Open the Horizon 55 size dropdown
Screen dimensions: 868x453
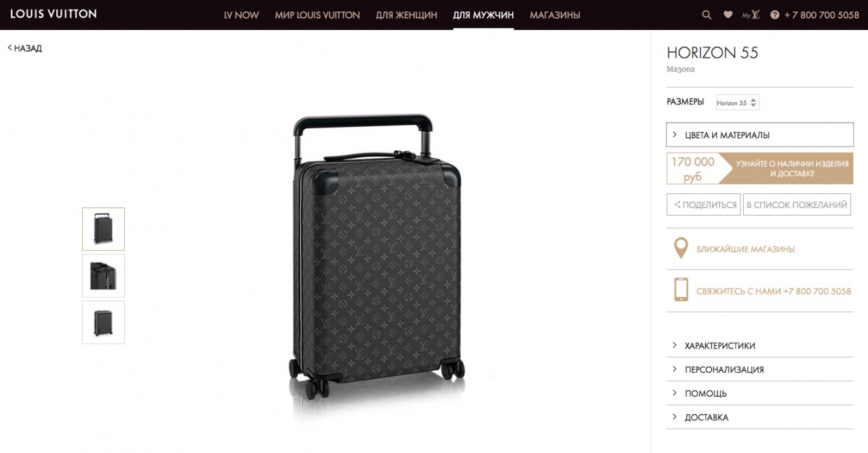[x=738, y=103]
